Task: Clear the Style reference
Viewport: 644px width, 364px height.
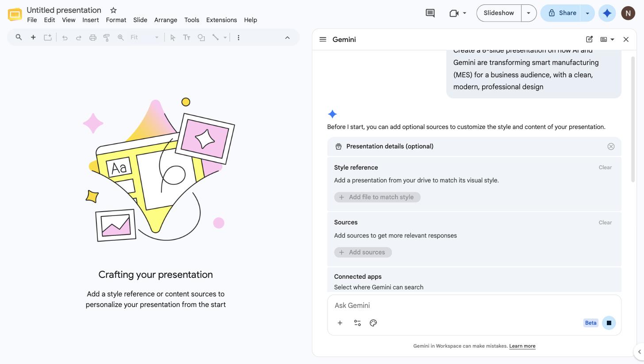Action: click(605, 167)
